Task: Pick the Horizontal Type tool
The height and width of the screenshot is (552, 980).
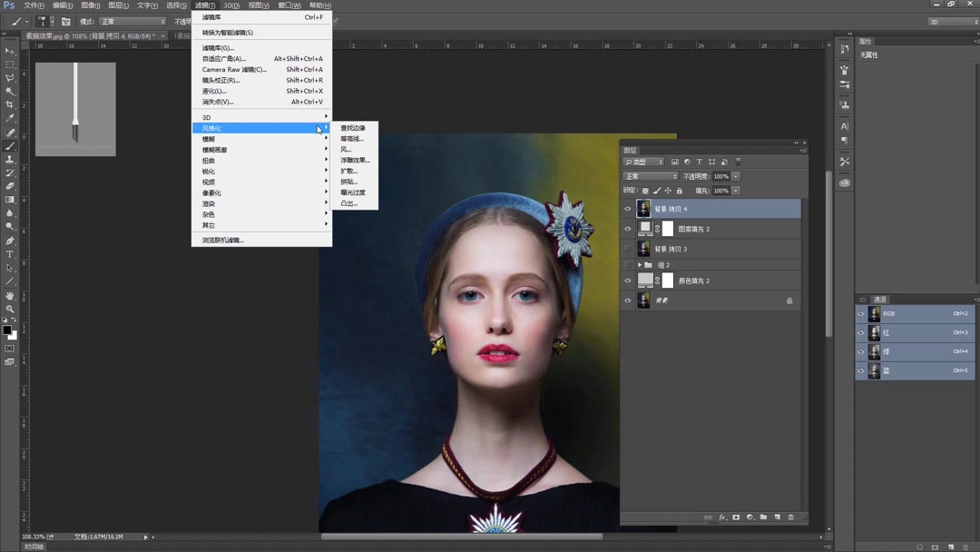Action: coord(10,254)
